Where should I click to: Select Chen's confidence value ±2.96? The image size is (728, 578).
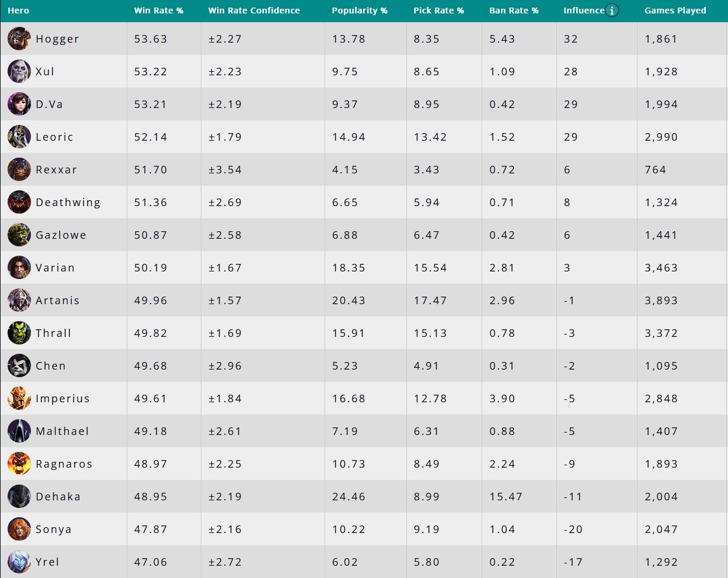click(225, 366)
